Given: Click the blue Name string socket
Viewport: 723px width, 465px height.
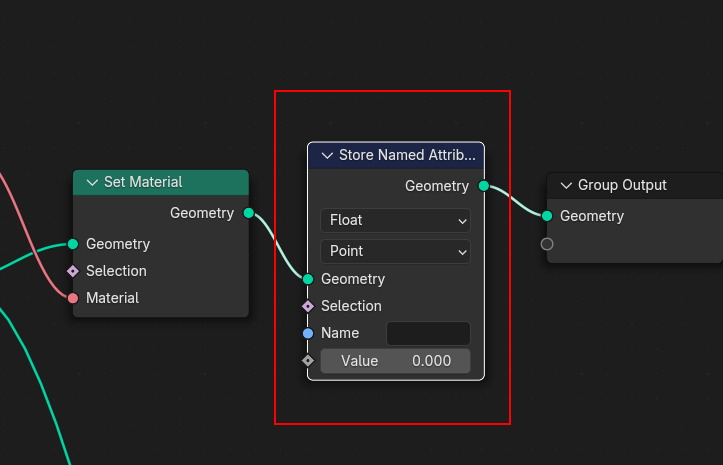Looking at the screenshot, I should [308, 333].
